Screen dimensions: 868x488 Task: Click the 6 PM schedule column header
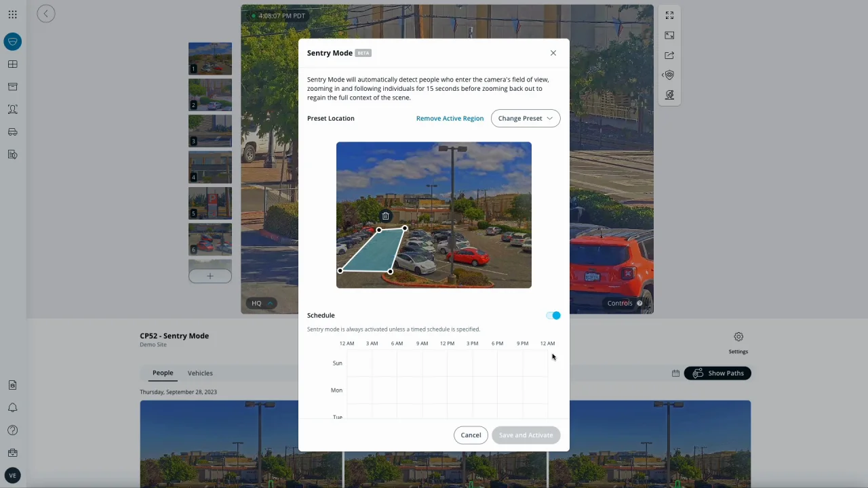497,344
